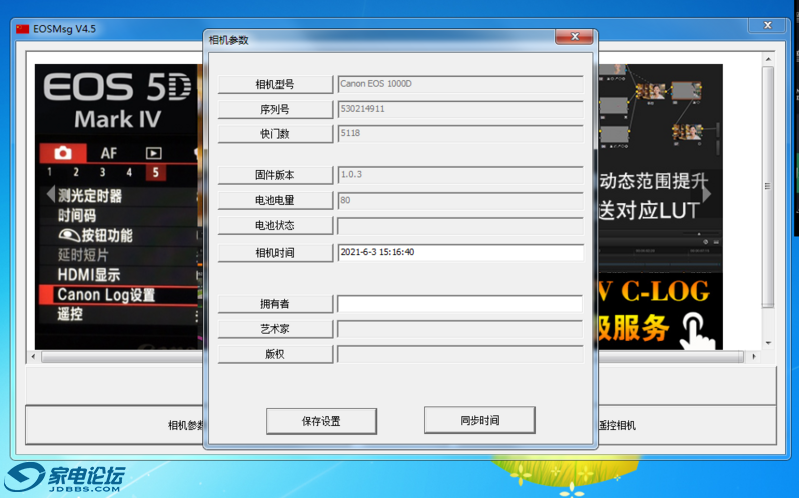The image size is (799, 498).
Task: Click the firmware version field 1.0.3
Action: click(x=461, y=175)
